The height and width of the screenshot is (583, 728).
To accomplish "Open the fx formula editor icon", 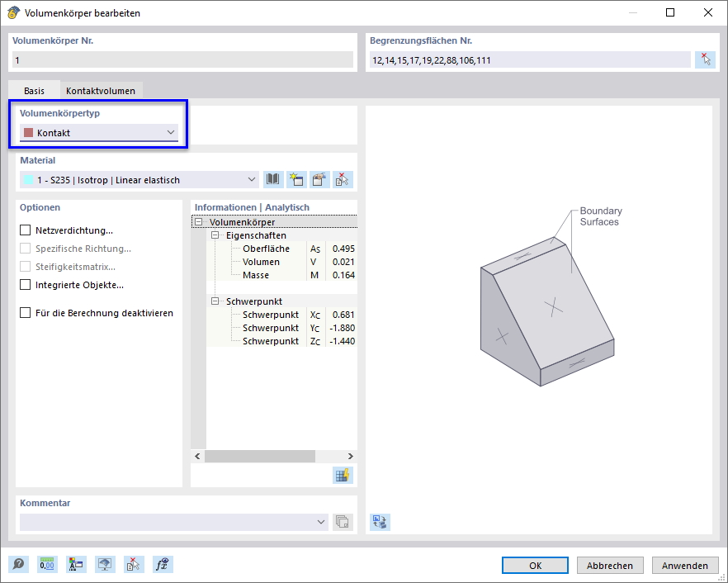I will [x=163, y=564].
